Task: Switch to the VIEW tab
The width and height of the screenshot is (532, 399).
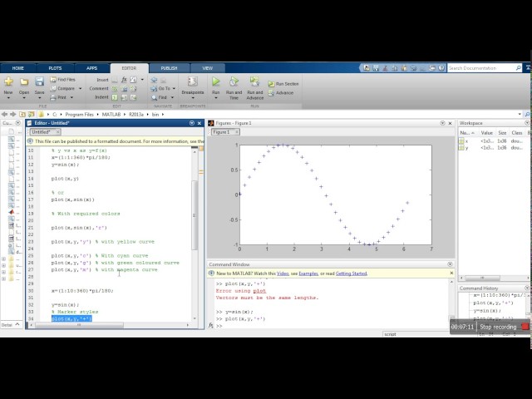Action: point(207,68)
